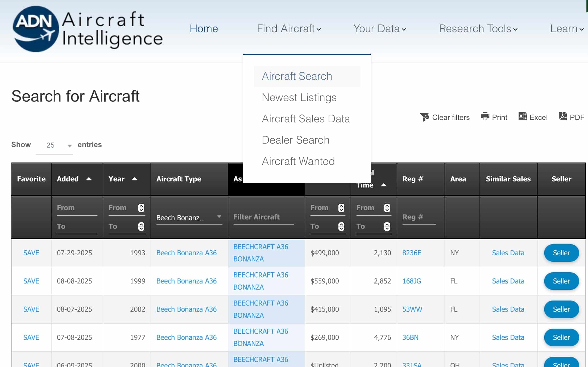Viewport: 588px width, 367px height.
Task: Click the Print printer icon
Action: click(485, 116)
